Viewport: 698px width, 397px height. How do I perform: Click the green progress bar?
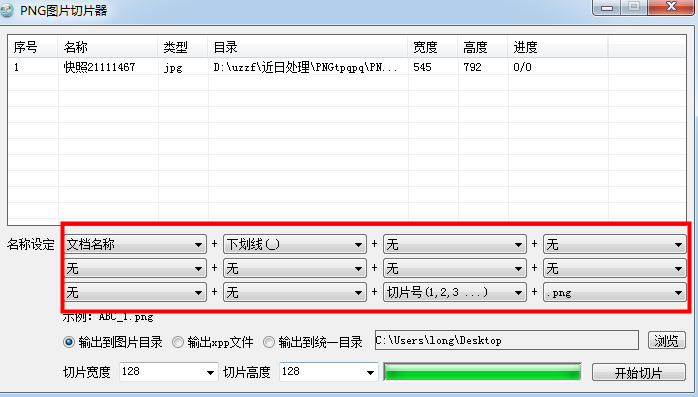[x=483, y=372]
